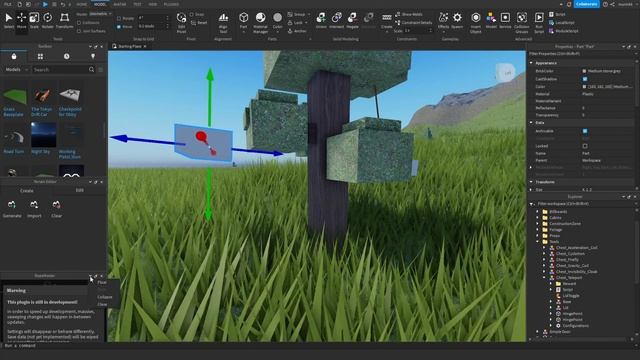Insert a new Part
The height and width of the screenshot is (360, 640).
click(x=244, y=20)
